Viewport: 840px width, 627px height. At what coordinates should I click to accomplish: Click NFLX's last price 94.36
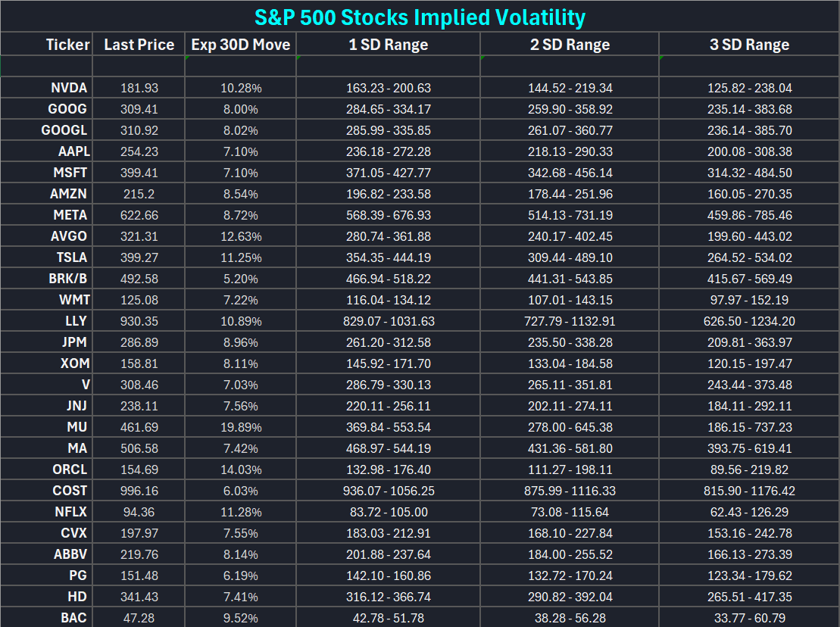point(139,512)
